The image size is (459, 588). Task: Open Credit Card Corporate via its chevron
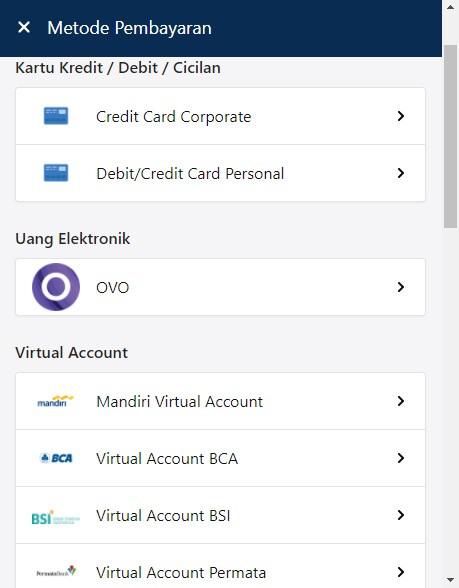(x=400, y=116)
